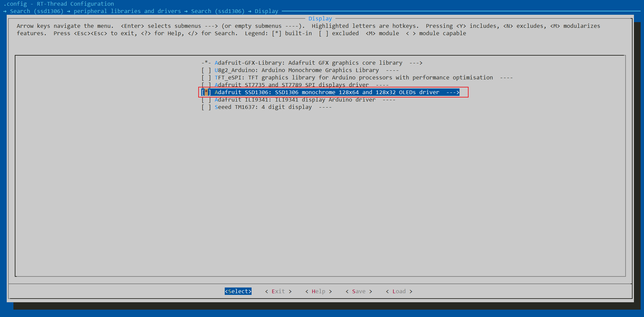Screen dimensions: 644x317
Task: Open the Adafruit SSD1306 submenu arrow
Action: tap(453, 92)
